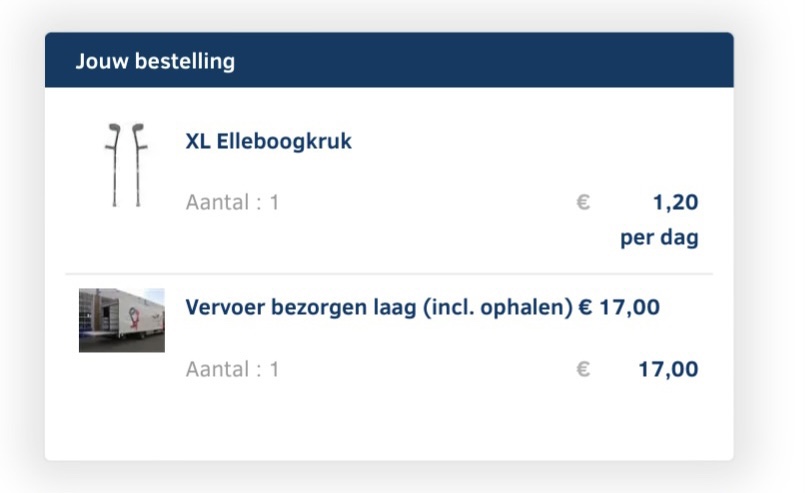Open the Vervoer bezorgen laag item link
The image size is (807, 493).
tap(378, 307)
